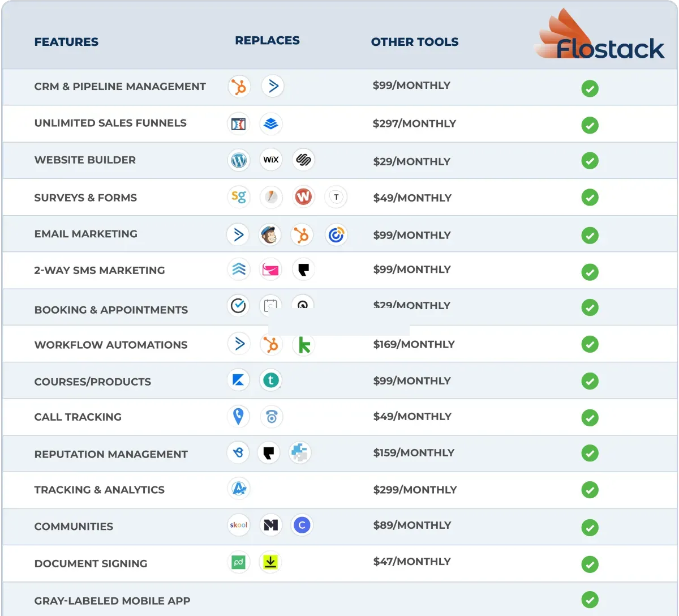Click 'DOCUMENT SIGNING' feature label
This screenshot has width=679, height=616.
(91, 563)
